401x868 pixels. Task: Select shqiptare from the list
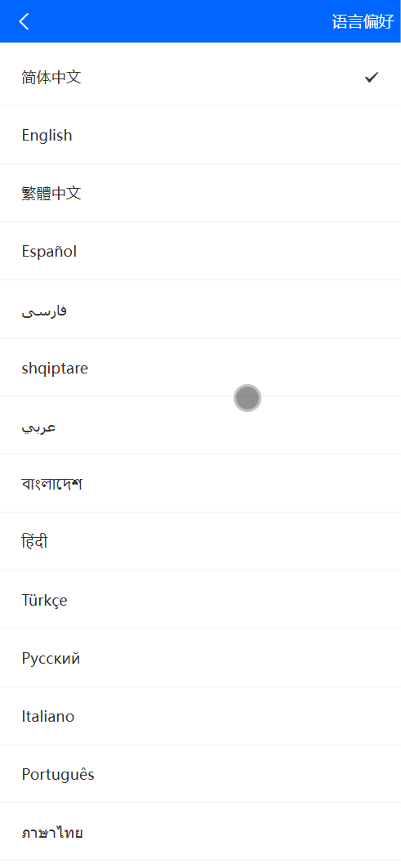(200, 368)
